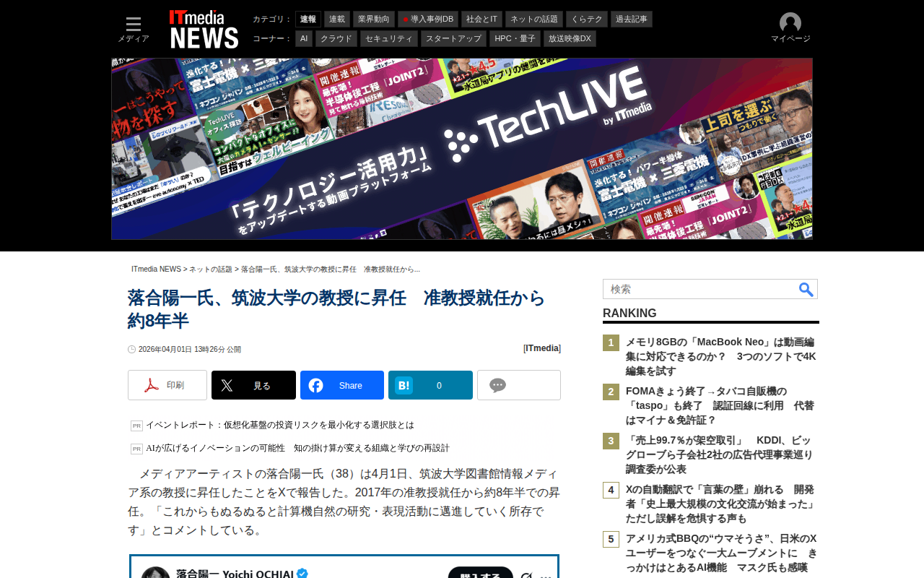Open PR link イベントレポート 仮想化基盤

click(x=280, y=425)
